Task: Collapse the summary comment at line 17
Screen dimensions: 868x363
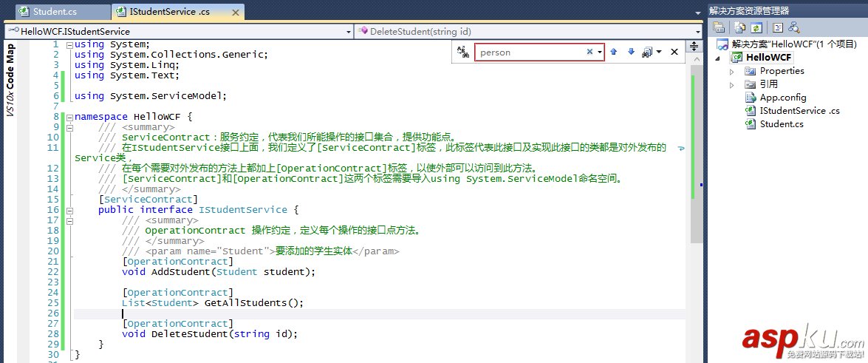Action: (x=69, y=220)
